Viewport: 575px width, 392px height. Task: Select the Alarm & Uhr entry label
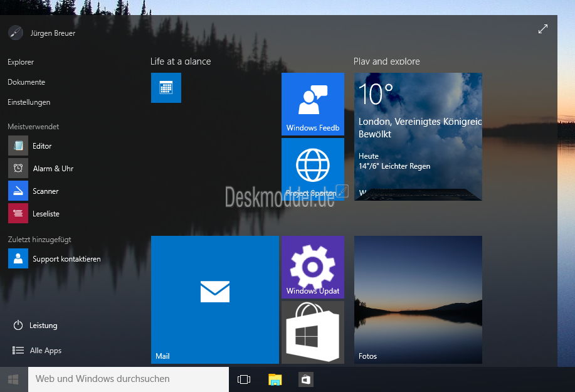point(53,169)
